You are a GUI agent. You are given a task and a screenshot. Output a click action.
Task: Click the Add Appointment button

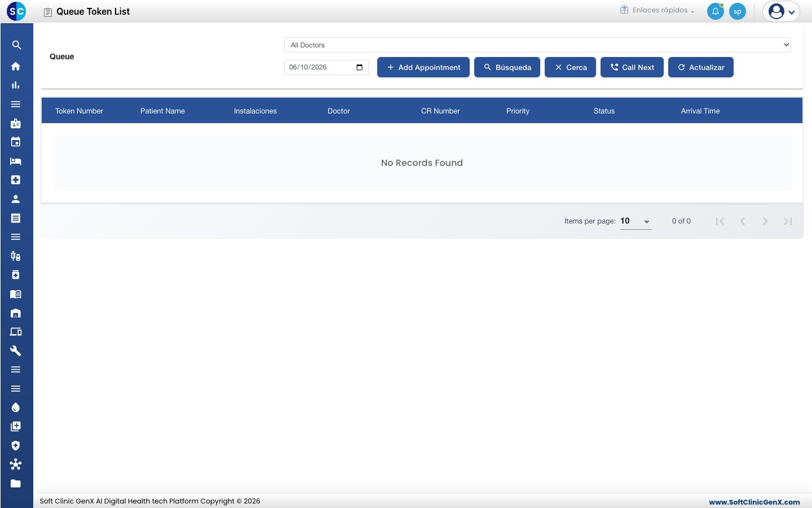pos(423,67)
